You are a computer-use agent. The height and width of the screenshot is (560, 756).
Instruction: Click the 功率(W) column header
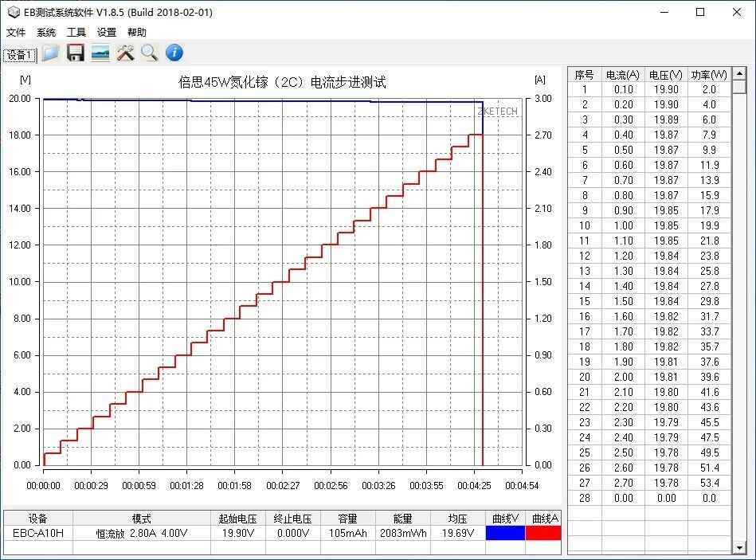pyautogui.click(x=709, y=75)
